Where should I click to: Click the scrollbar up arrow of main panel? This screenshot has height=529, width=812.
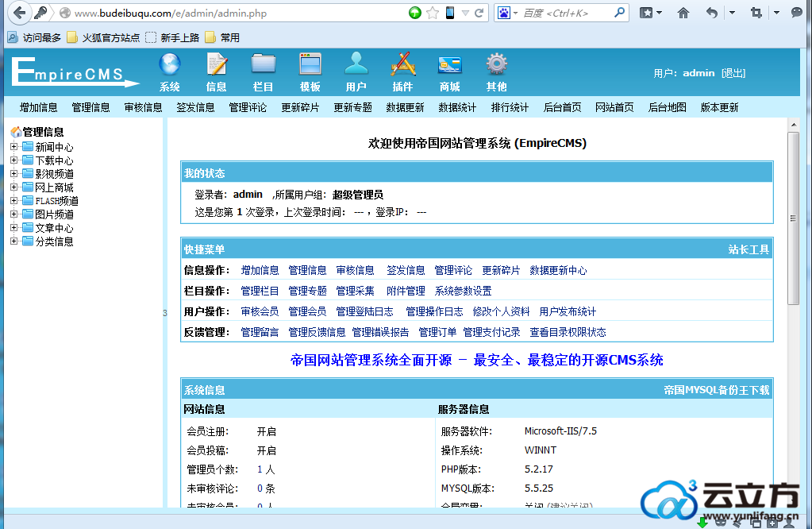click(794, 125)
